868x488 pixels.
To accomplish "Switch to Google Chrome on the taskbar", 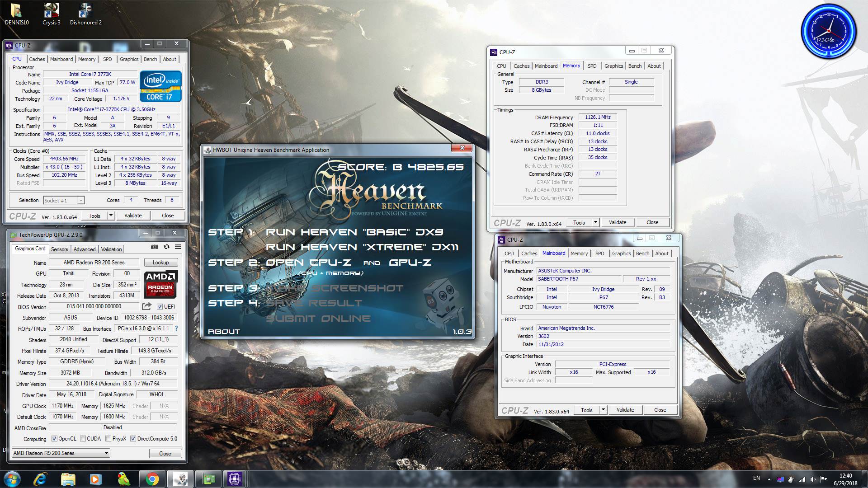I will (x=152, y=479).
